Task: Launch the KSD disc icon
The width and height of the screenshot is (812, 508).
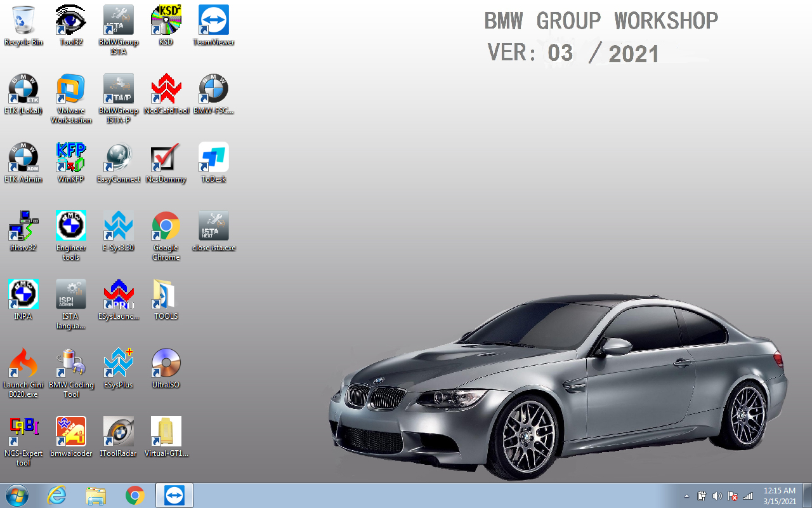Action: pos(166,25)
